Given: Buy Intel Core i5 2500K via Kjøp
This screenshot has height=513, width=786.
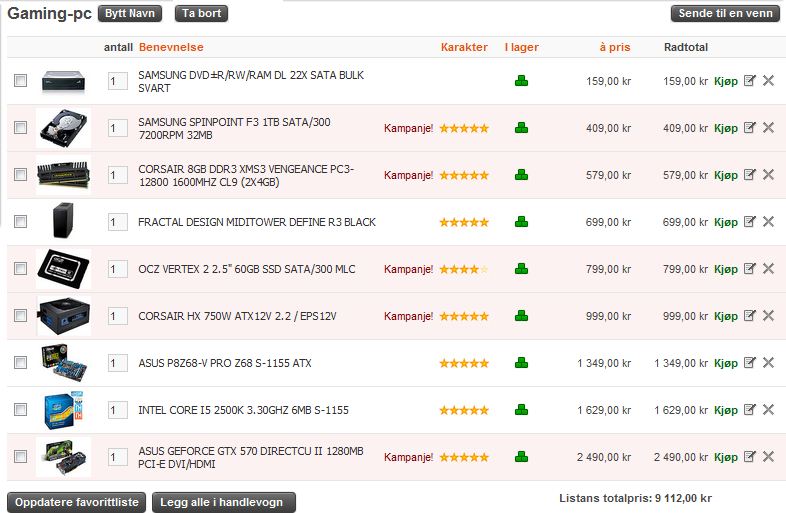Looking at the screenshot, I should [726, 411].
